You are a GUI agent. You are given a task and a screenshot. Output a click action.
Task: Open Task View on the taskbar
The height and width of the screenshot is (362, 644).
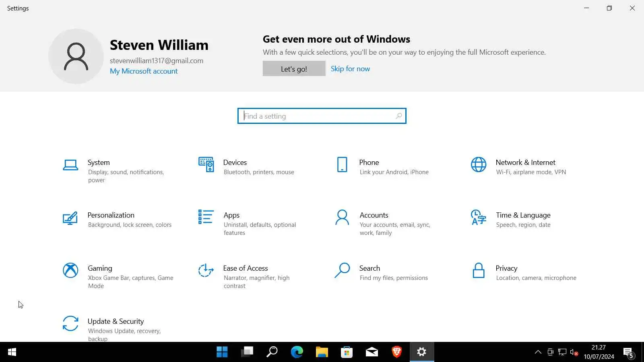247,352
